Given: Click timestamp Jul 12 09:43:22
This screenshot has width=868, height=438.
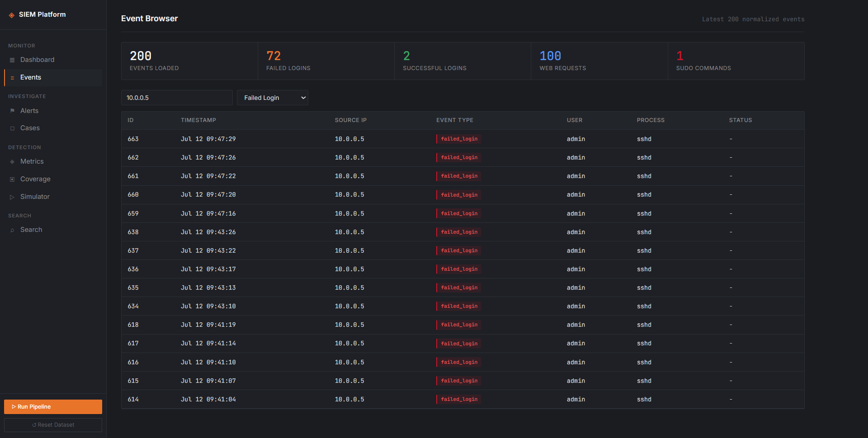Looking at the screenshot, I should pyautogui.click(x=208, y=250).
